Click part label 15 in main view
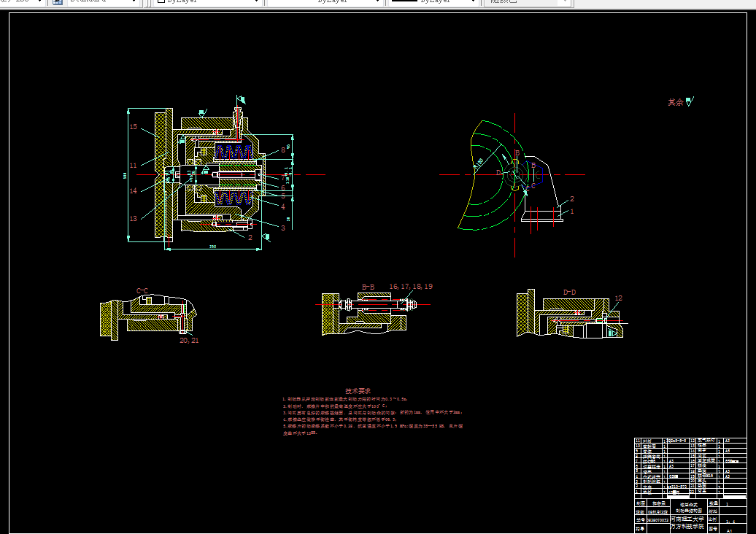The height and width of the screenshot is (534, 756). [x=134, y=127]
